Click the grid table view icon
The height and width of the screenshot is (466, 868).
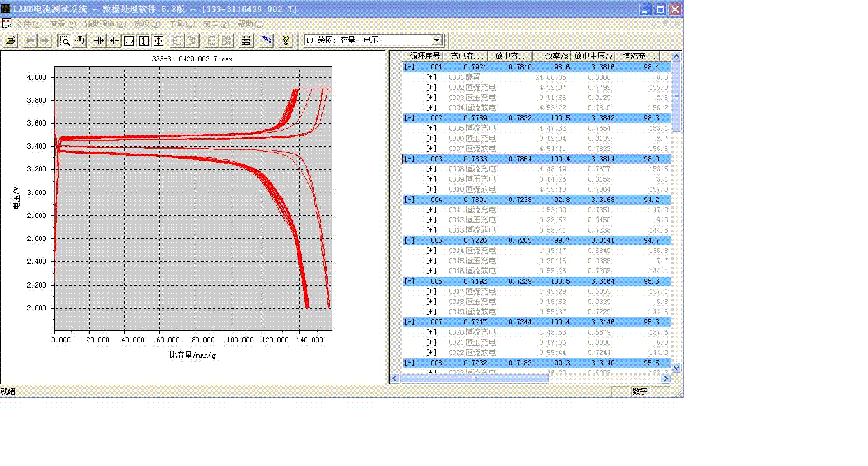click(246, 41)
